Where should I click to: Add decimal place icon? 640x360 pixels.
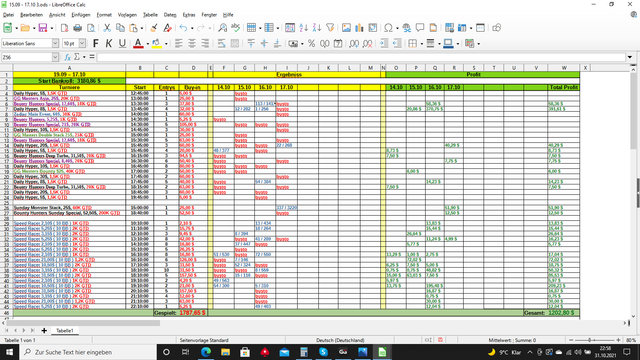(x=354, y=43)
